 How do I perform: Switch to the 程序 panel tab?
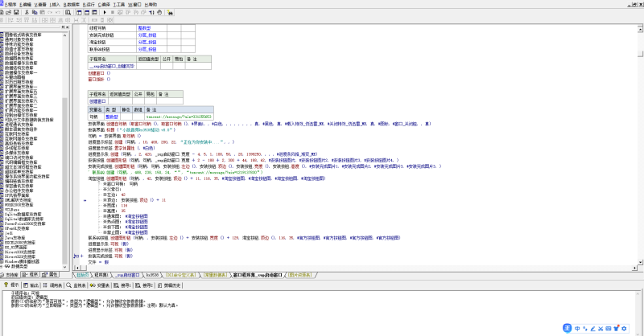(x=30, y=275)
